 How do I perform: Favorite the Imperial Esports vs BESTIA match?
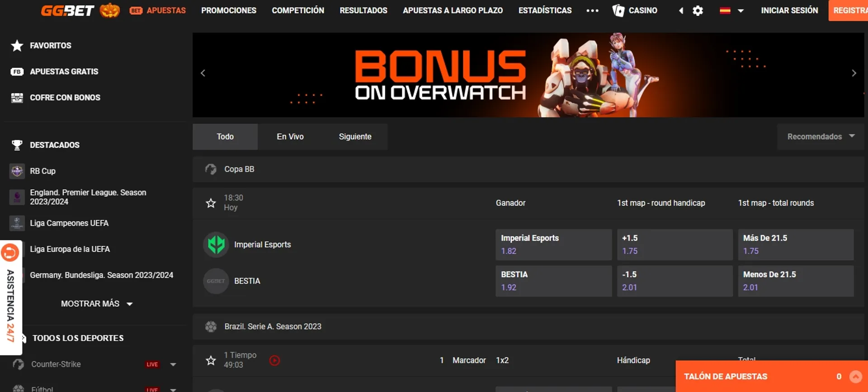pyautogui.click(x=211, y=203)
